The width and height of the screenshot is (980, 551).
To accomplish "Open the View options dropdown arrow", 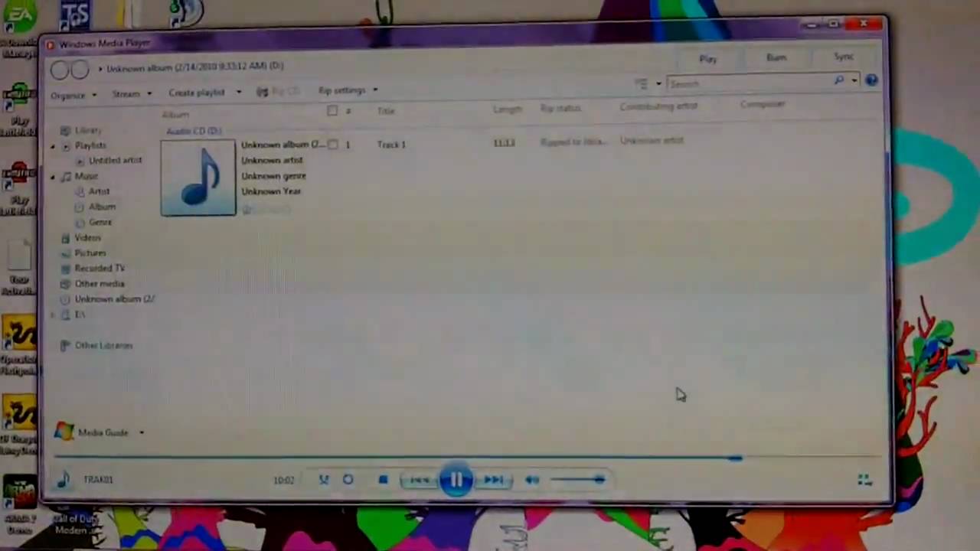I will click(x=658, y=84).
